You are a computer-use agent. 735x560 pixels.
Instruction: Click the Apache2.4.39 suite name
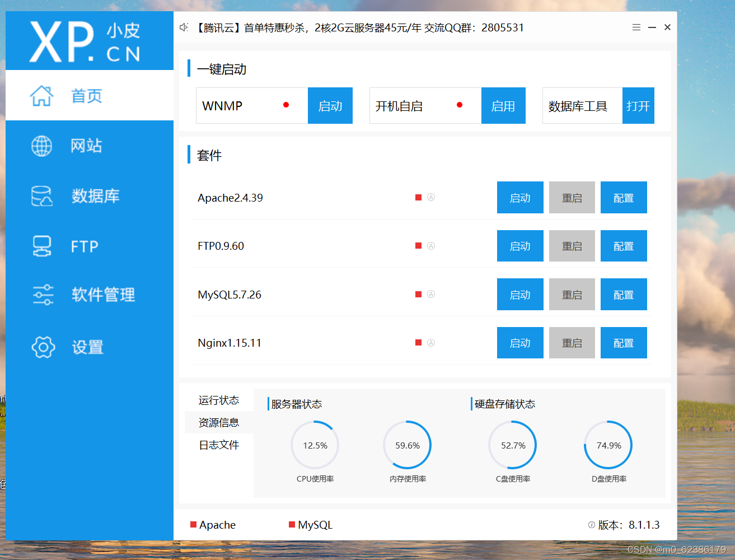tap(230, 198)
